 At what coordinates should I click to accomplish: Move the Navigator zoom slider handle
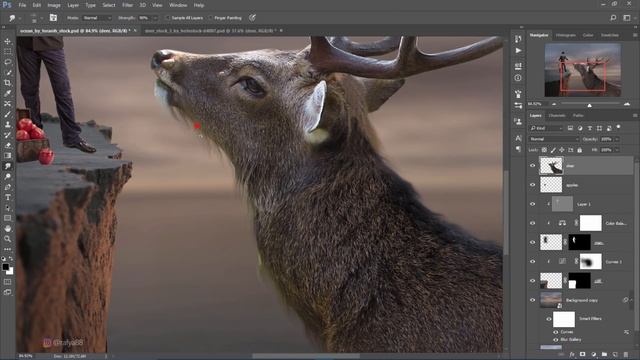click(589, 105)
